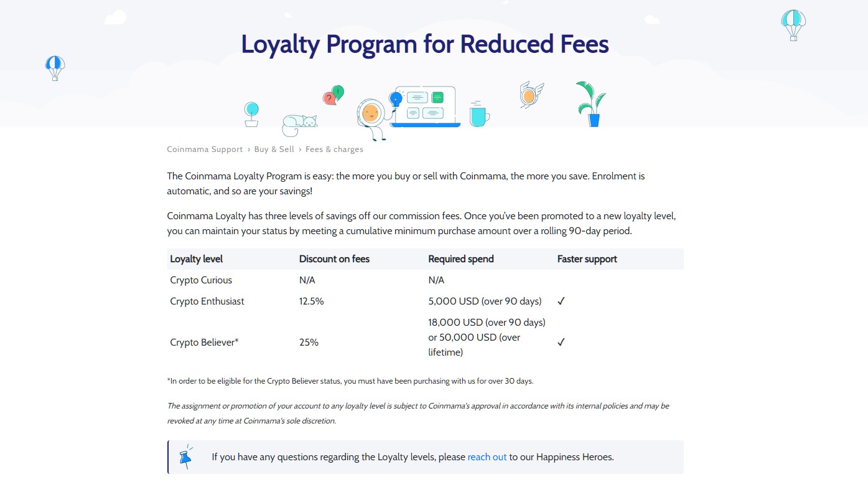Click the parachute balloon at top right
Image resolution: width=868 pixels, height=487 pixels.
[793, 25]
